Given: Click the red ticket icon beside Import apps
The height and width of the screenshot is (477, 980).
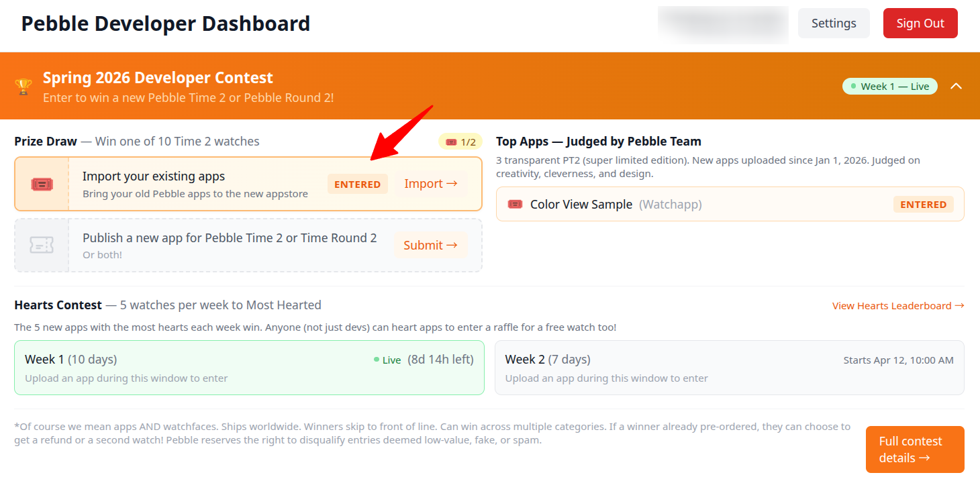Looking at the screenshot, I should 42,184.
